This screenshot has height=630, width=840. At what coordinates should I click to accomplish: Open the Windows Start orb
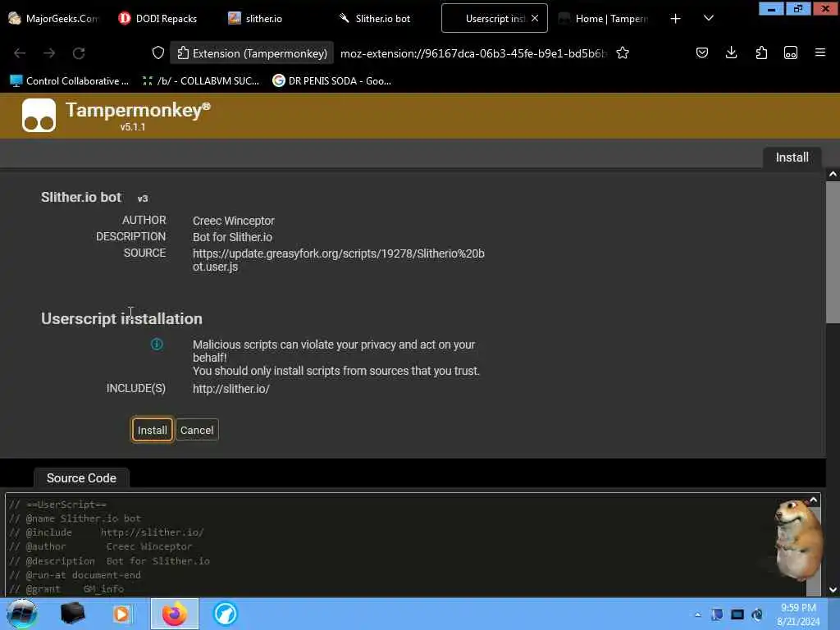(x=22, y=614)
